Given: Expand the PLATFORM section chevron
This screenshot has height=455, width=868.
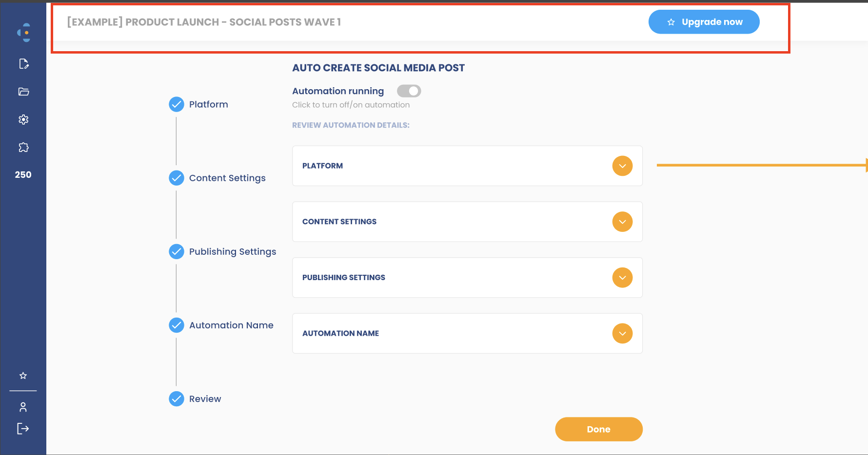Looking at the screenshot, I should 622,166.
